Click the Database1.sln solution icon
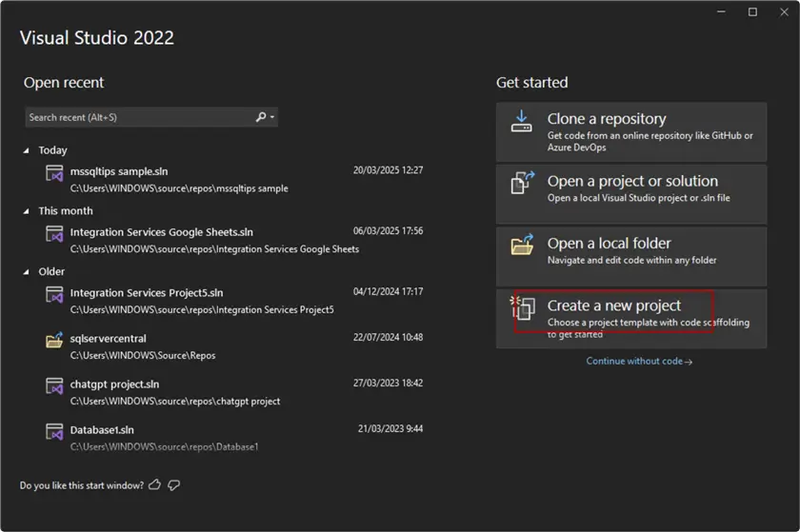The width and height of the screenshot is (800, 532). coord(54,431)
